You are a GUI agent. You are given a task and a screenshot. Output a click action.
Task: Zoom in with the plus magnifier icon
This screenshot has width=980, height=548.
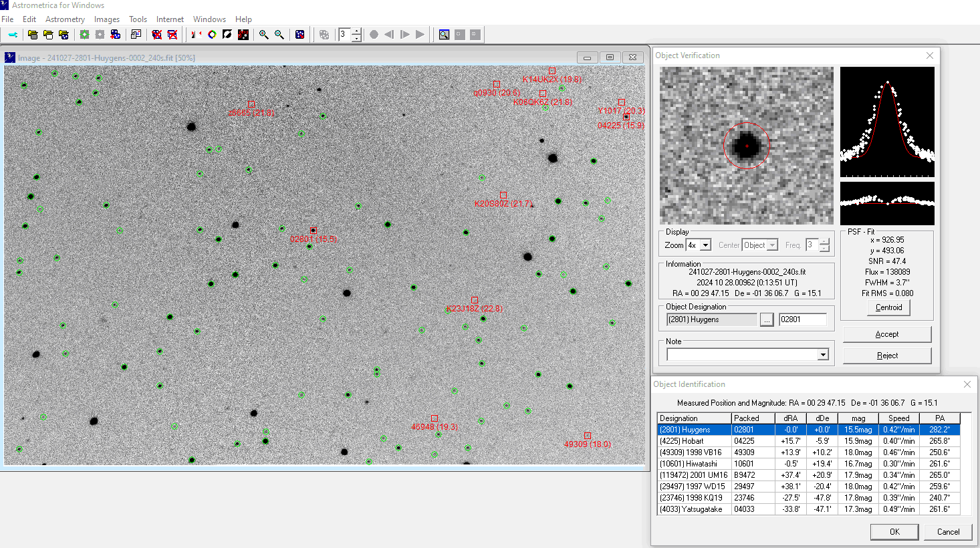coord(263,35)
